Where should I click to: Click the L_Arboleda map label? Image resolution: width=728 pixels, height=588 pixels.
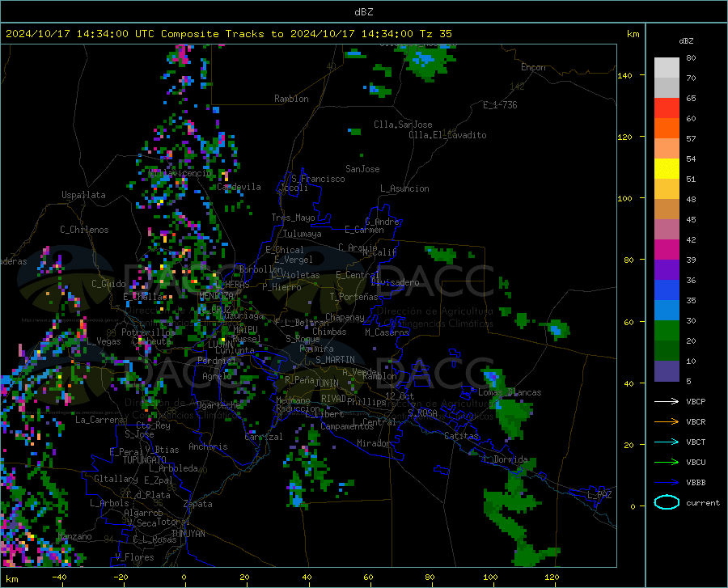[x=173, y=468]
